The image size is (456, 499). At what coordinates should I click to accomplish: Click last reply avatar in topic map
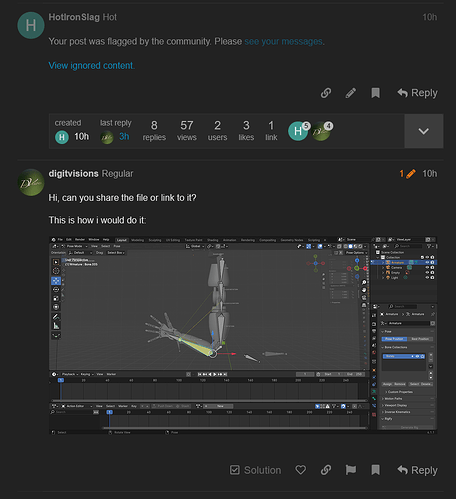pyautogui.click(x=107, y=137)
